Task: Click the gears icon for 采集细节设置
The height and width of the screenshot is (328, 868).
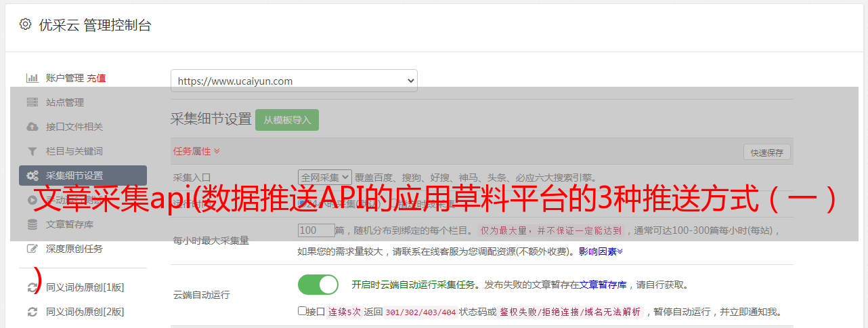Action: [x=32, y=176]
